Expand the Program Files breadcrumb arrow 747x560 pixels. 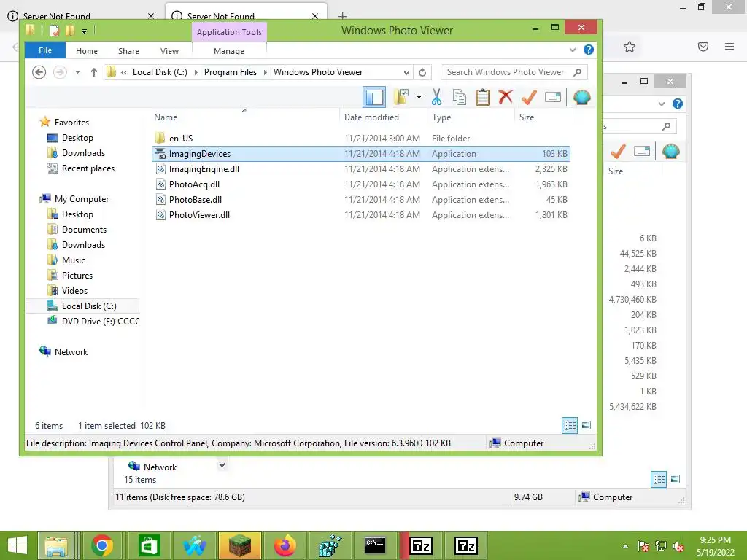(x=266, y=72)
